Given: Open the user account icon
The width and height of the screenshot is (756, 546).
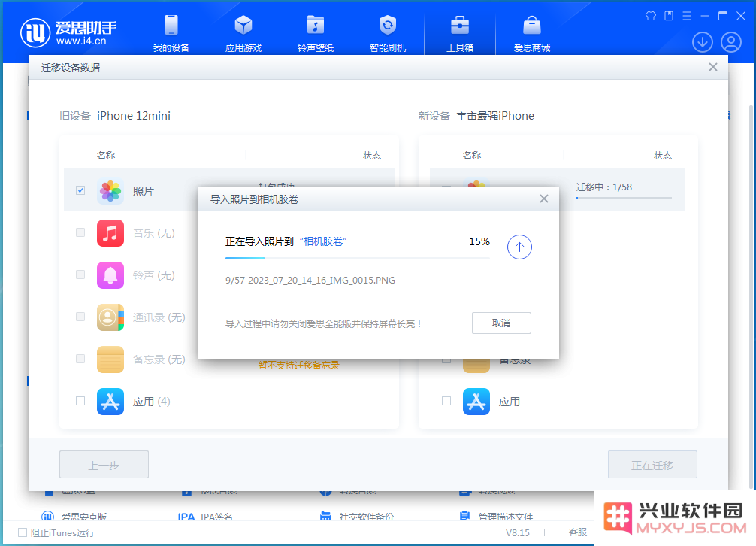Looking at the screenshot, I should (x=731, y=42).
